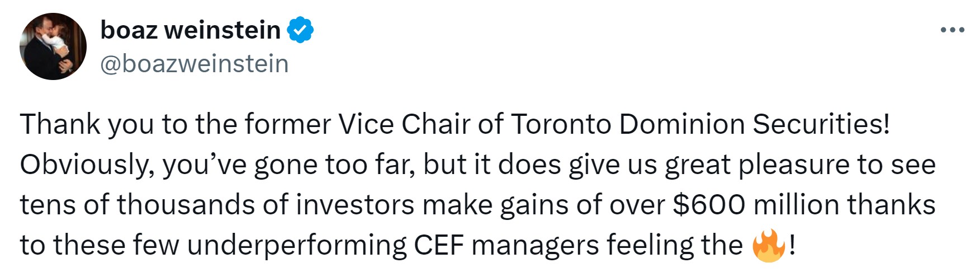The height and width of the screenshot is (272, 980).
Task: Click the fire emoji in the tweet
Action: (x=769, y=246)
